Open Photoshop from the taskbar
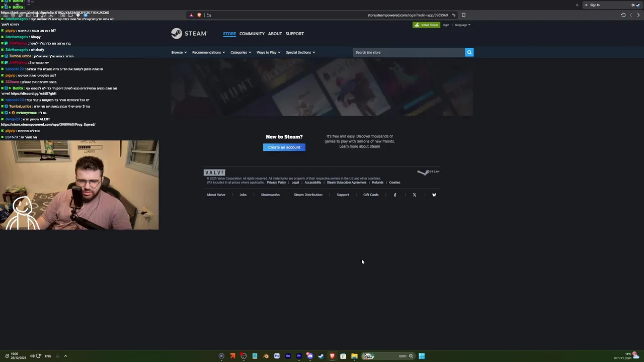Screen dimensions: 644x362 coord(277,356)
